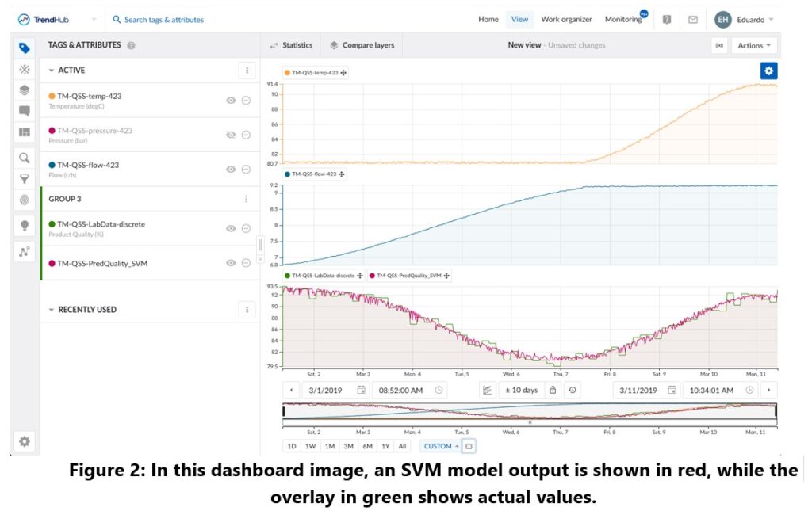Show the hidden TM-QSS-pressure-423 tag
The width and height of the screenshot is (812, 511).
click(231, 135)
